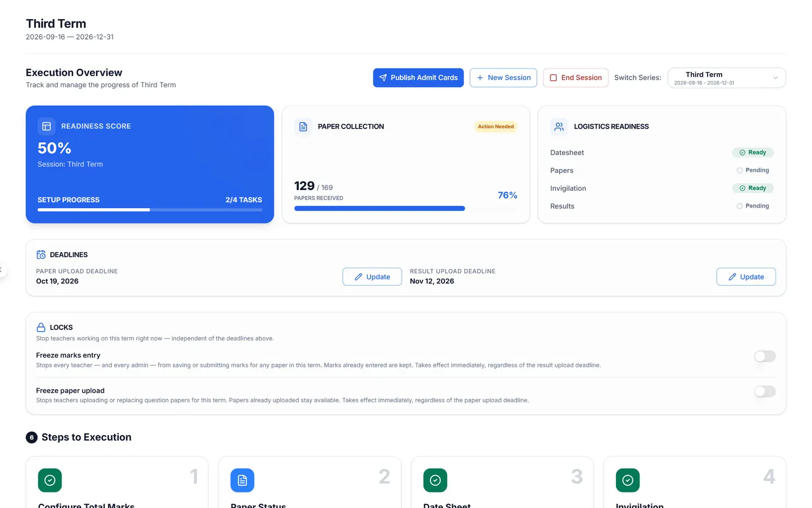The width and height of the screenshot is (812, 508).
Task: Click the Results Pending circle icon
Action: 739,206
